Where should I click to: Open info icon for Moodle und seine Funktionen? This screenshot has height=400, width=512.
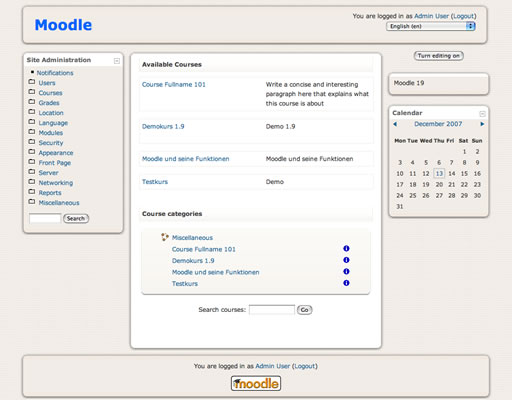[346, 272]
